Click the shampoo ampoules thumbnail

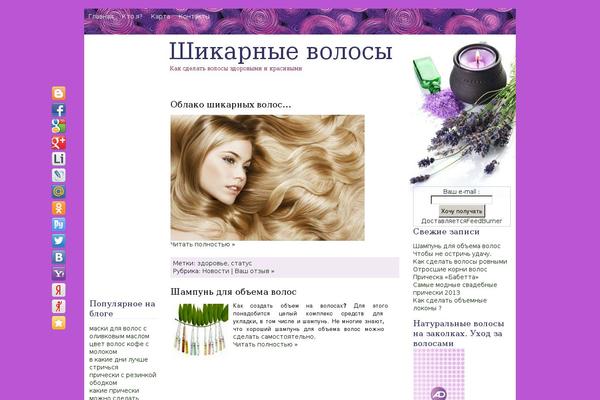click(x=202, y=330)
